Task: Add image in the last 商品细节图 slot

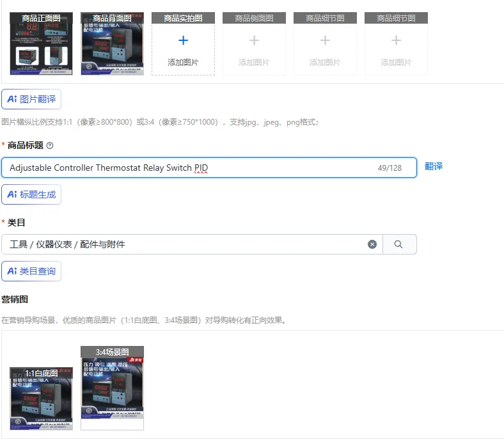Action: 396,43
